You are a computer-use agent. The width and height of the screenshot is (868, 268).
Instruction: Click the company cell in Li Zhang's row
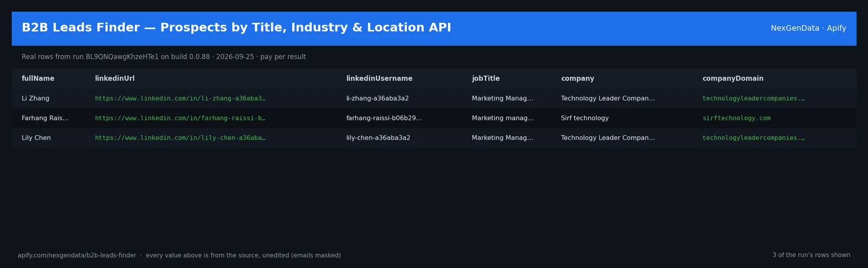pos(608,98)
